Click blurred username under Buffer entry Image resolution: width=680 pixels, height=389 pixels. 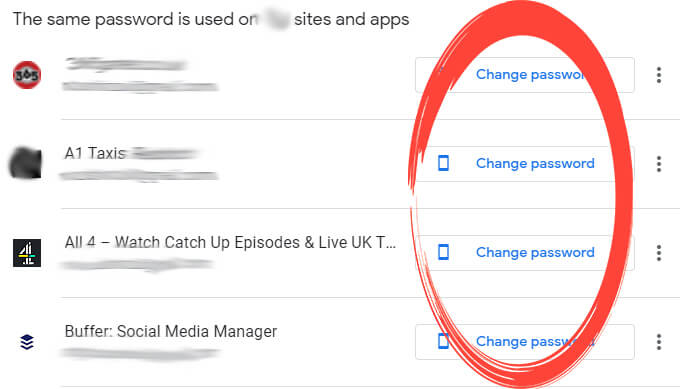point(140,354)
